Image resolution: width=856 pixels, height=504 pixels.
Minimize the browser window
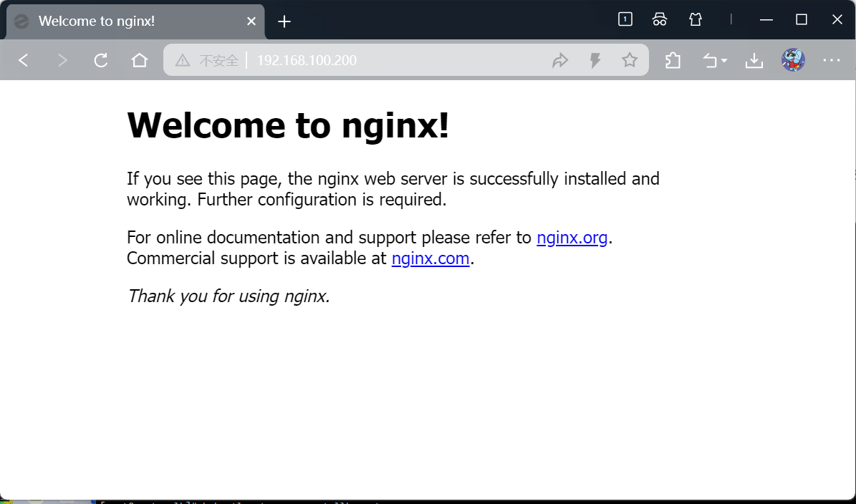point(766,19)
